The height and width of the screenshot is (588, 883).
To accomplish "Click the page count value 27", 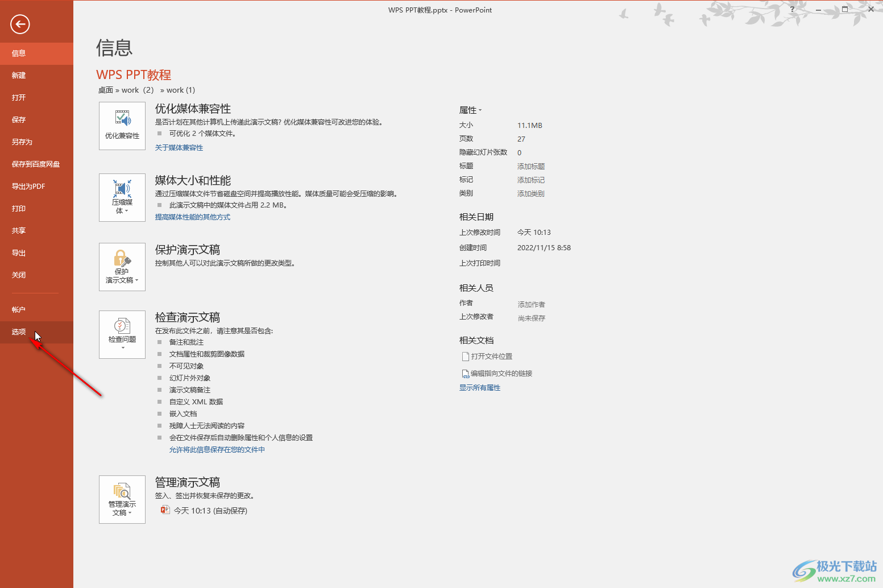I will (x=521, y=139).
